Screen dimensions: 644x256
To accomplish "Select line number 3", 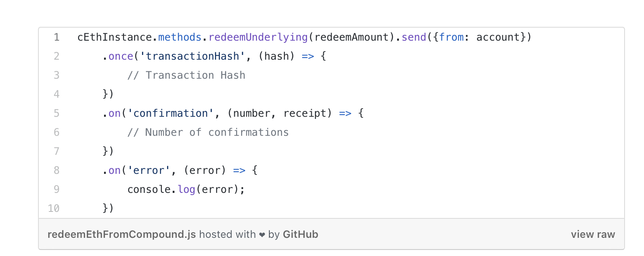I will pyautogui.click(x=57, y=75).
